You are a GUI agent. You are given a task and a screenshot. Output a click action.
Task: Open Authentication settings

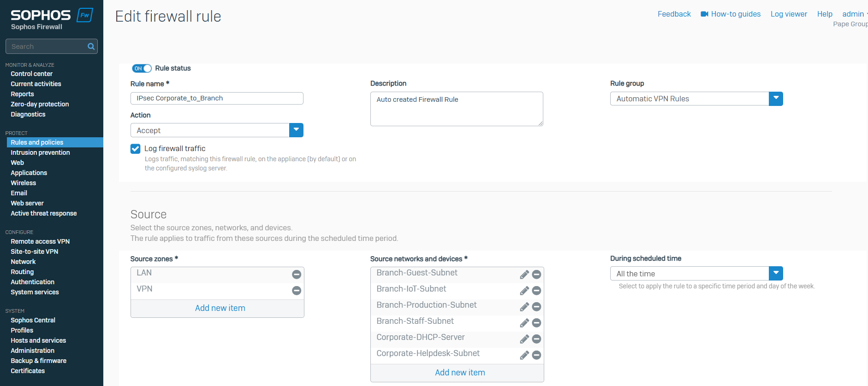(x=32, y=282)
